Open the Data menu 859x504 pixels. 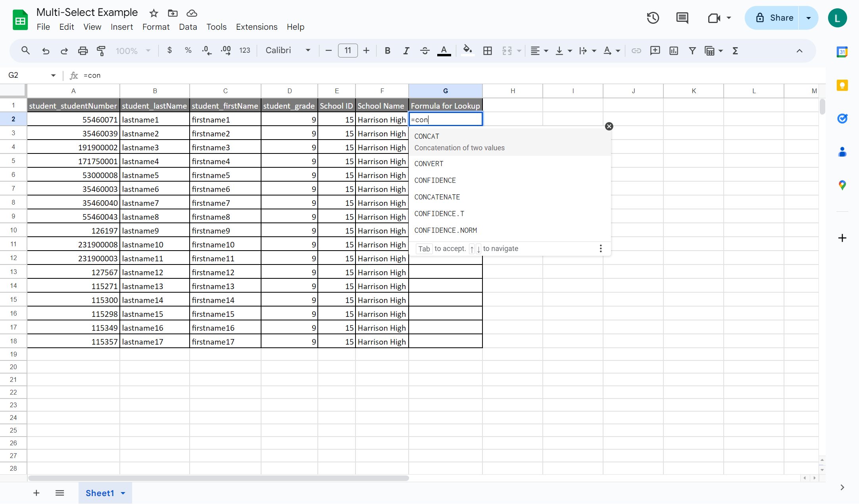point(188,27)
